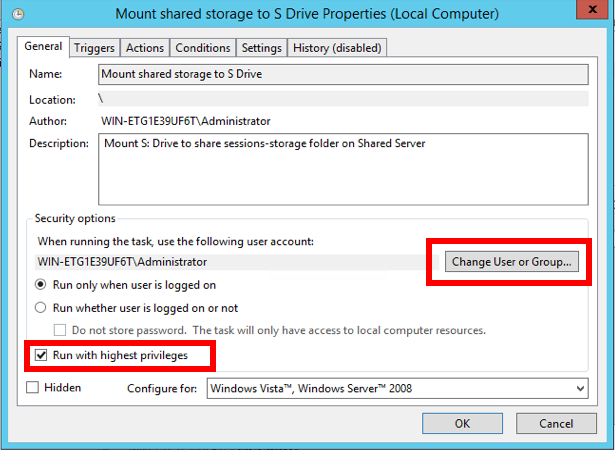This screenshot has width=615, height=450.
Task: Open the Actions tab
Action: click(145, 48)
